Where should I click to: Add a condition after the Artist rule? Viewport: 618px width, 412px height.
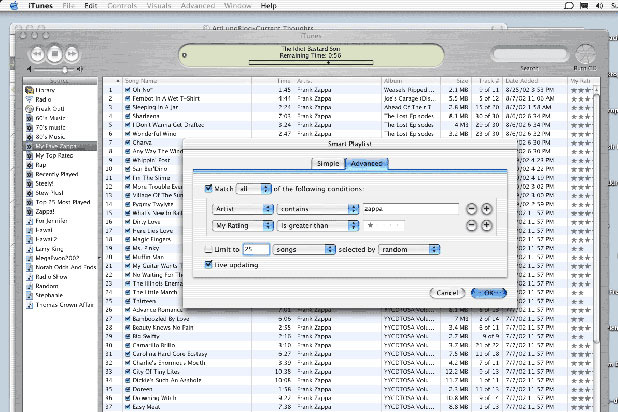(x=486, y=208)
